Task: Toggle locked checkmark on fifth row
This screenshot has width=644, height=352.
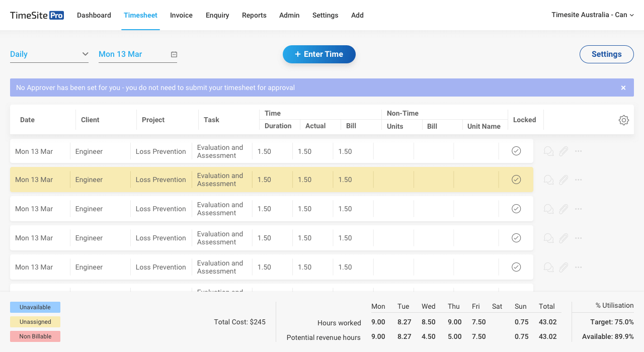Action: (x=516, y=267)
